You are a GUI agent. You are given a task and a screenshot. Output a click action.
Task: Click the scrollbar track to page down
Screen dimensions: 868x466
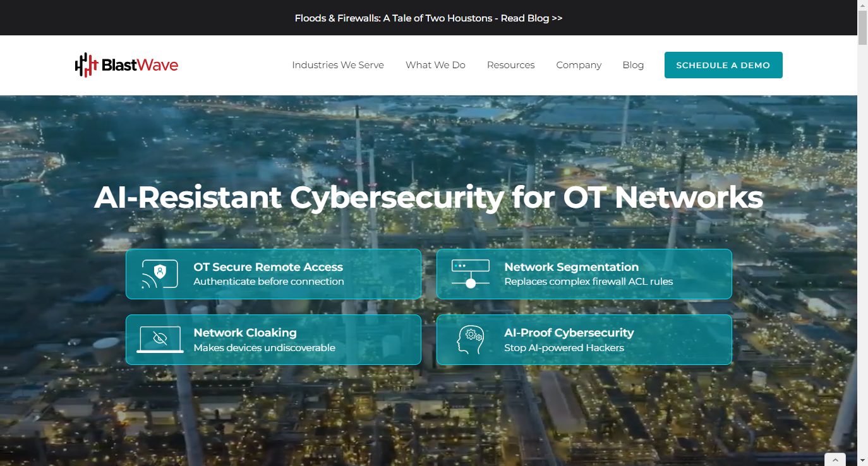[x=862, y=253]
